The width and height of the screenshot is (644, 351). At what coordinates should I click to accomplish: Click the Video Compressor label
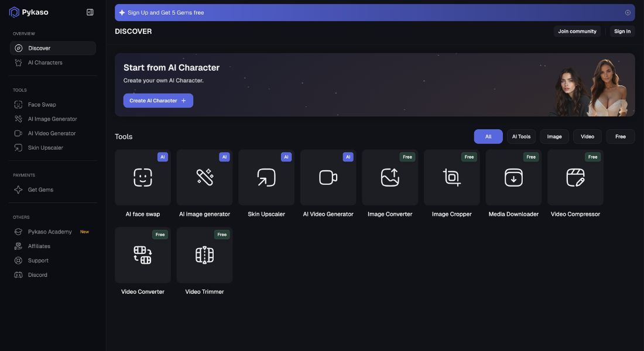coord(576,214)
